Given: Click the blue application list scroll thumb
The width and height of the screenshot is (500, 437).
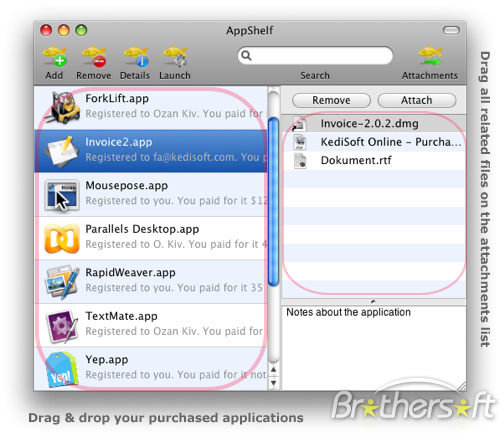Looking at the screenshot, I should click(x=273, y=201).
